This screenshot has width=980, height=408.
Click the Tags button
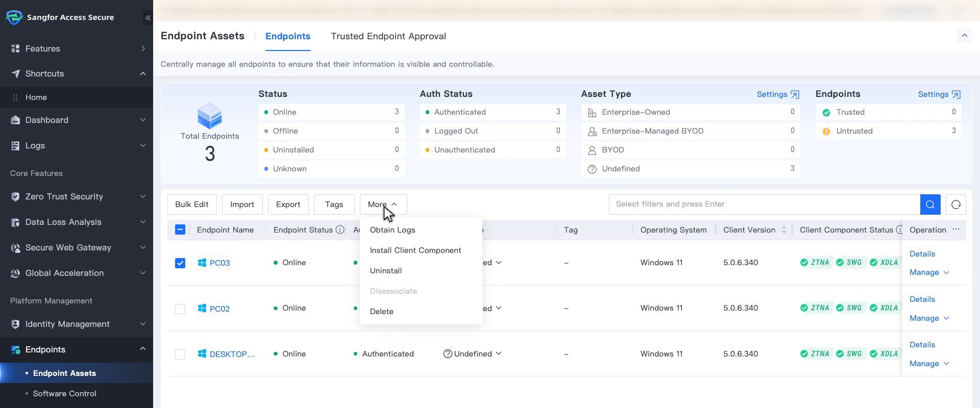point(334,205)
